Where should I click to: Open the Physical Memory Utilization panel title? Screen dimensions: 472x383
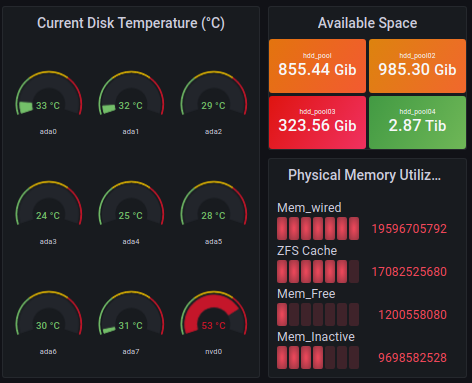[364, 175]
